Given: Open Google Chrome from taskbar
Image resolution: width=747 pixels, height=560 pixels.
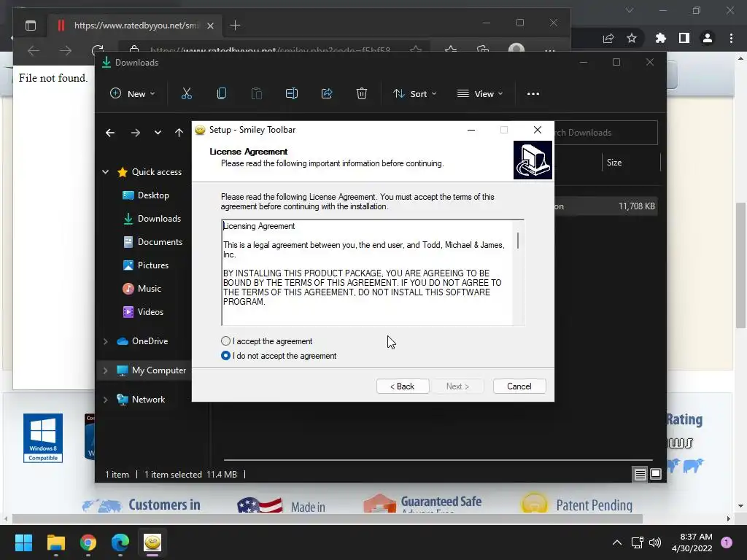Looking at the screenshot, I should tap(88, 542).
